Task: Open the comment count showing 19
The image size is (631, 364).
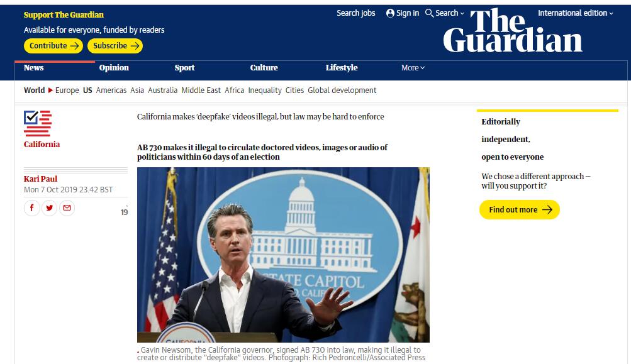Action: (124, 212)
